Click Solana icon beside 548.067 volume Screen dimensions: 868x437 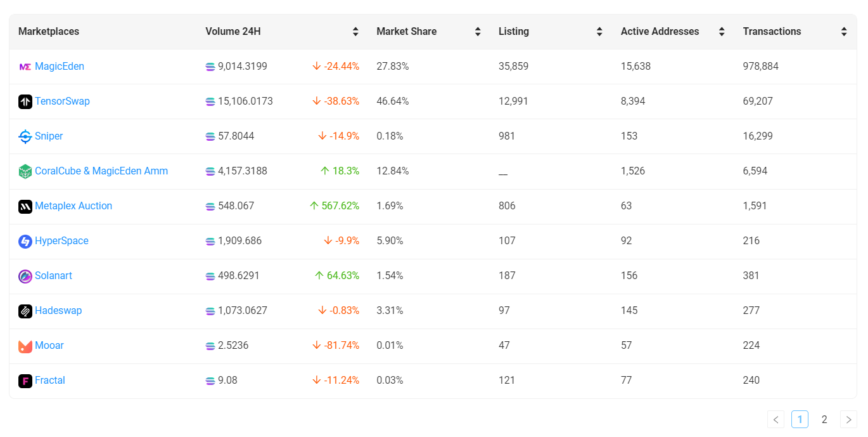tap(210, 206)
